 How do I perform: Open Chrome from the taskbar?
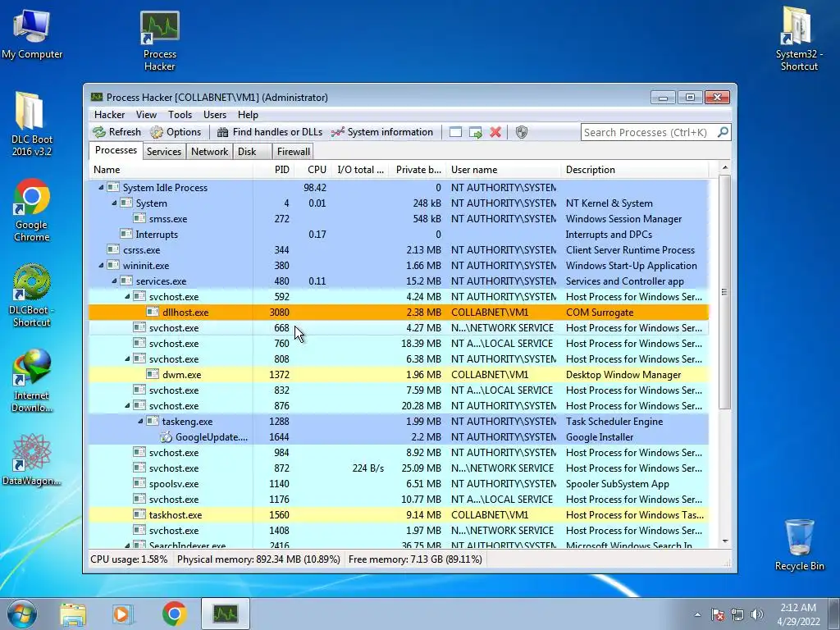[174, 614]
